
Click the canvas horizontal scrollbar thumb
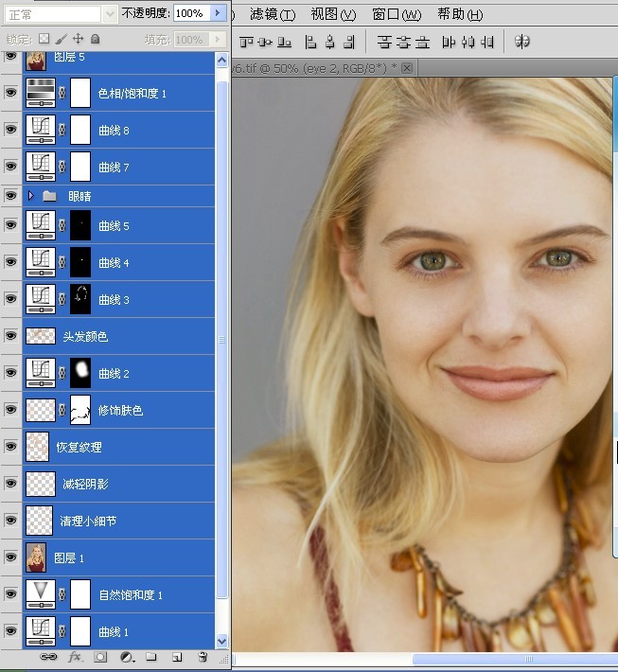(515, 659)
